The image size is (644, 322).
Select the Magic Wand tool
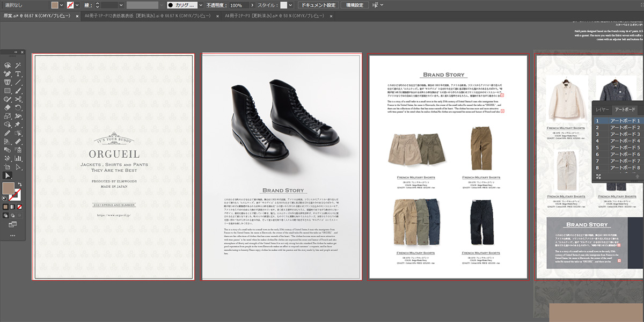point(18,65)
